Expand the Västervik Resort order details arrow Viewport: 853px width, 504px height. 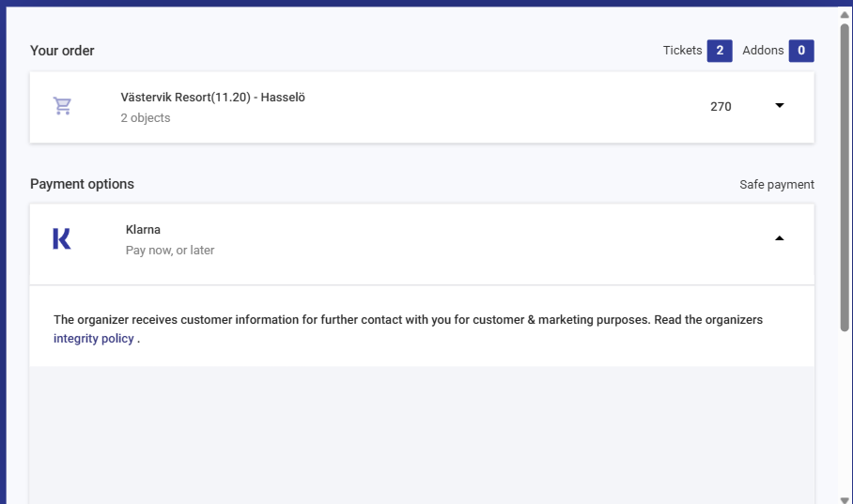tap(780, 105)
